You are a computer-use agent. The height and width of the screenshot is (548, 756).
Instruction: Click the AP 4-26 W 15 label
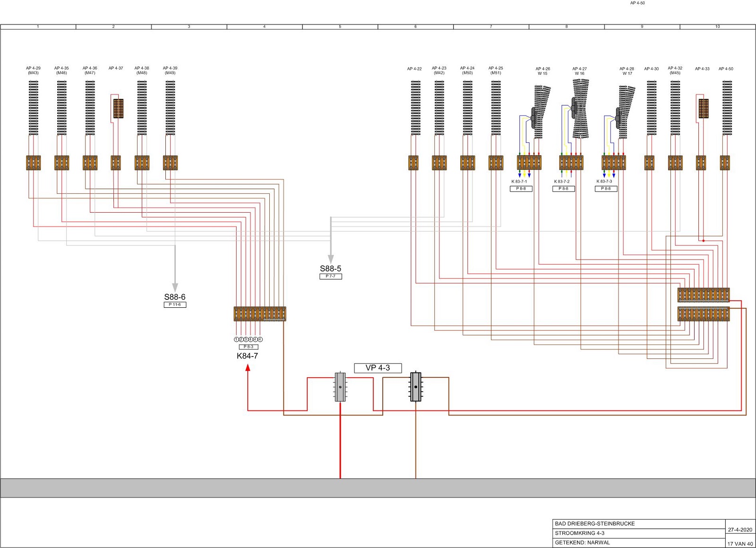[542, 71]
